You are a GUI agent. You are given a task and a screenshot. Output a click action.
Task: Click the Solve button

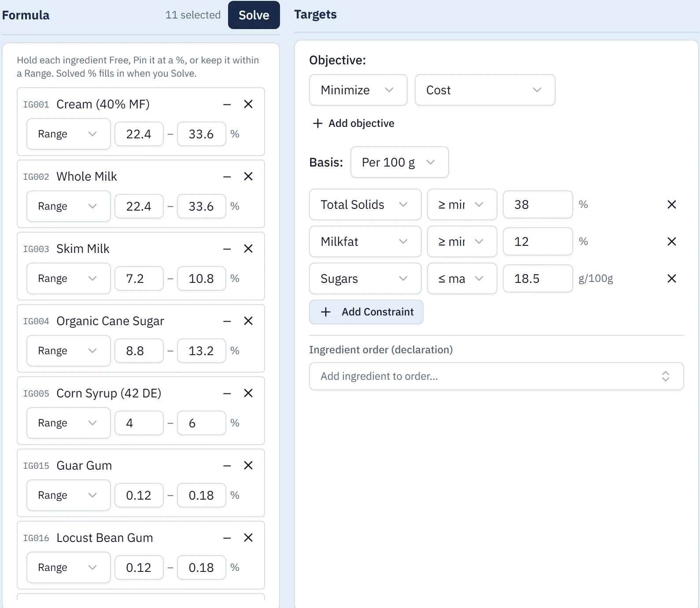tap(254, 15)
